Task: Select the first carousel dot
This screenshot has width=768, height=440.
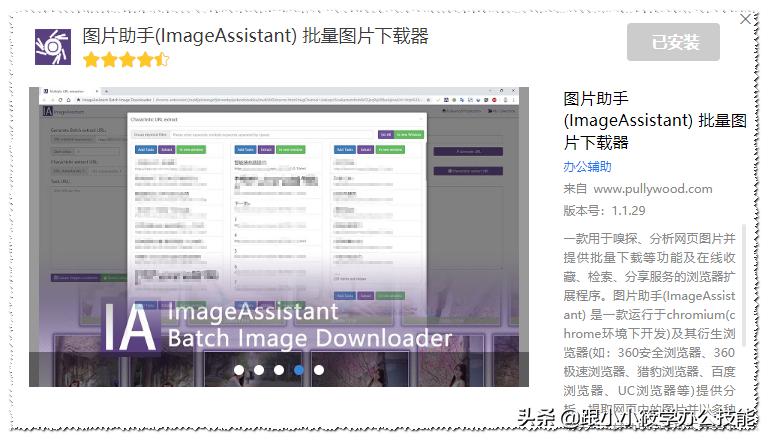Action: (239, 370)
